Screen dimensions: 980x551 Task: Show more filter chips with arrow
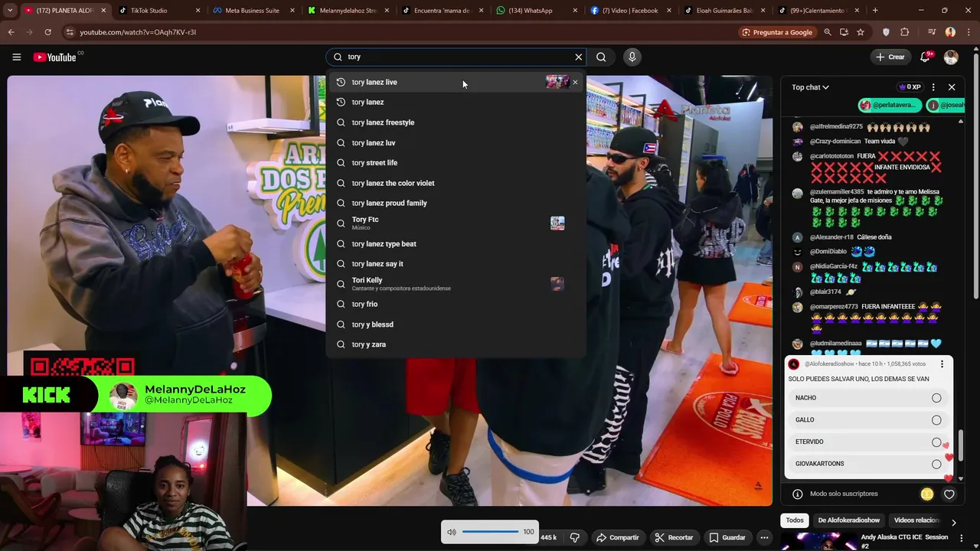pyautogui.click(x=953, y=523)
